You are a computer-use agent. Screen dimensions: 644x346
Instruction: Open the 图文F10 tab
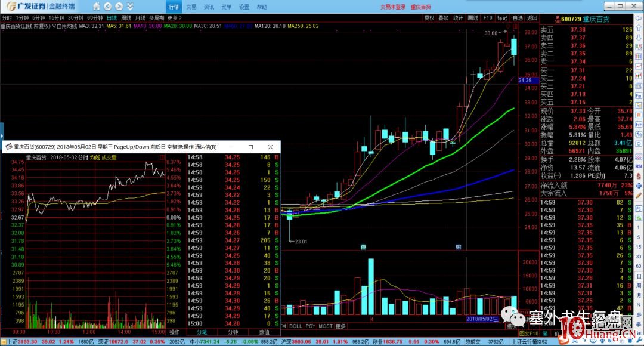click(x=528, y=333)
